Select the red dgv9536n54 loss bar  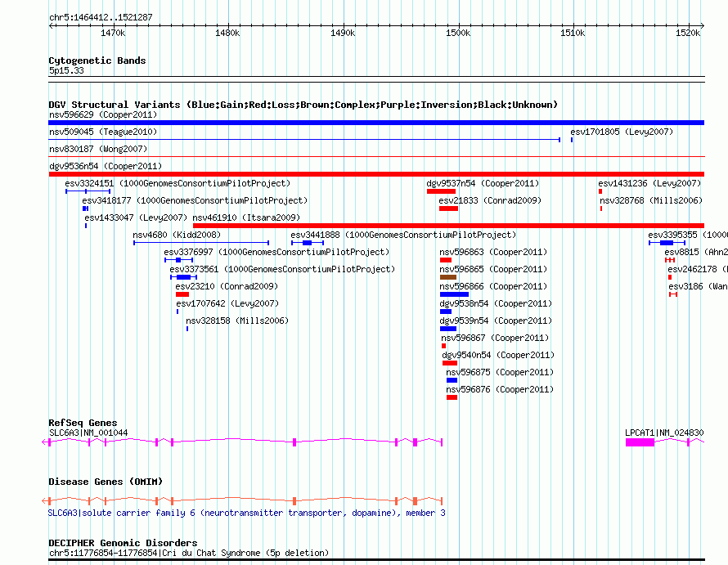[376, 174]
